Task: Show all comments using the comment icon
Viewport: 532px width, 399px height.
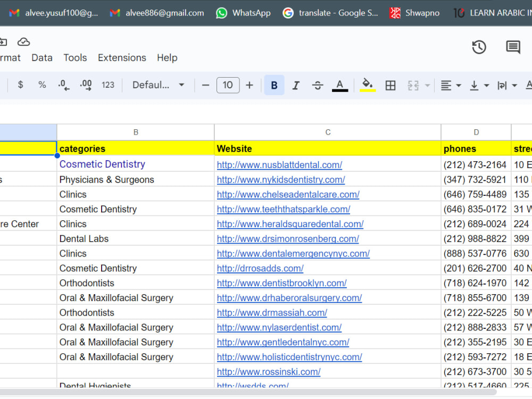Action: (x=512, y=47)
